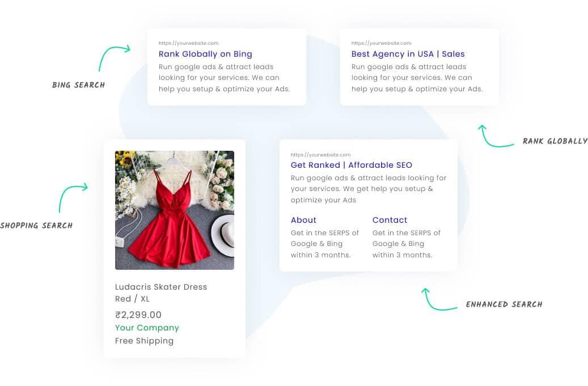
Task: Click the 'SHOPPING SEARCH' handwritten label
Action: [36, 226]
